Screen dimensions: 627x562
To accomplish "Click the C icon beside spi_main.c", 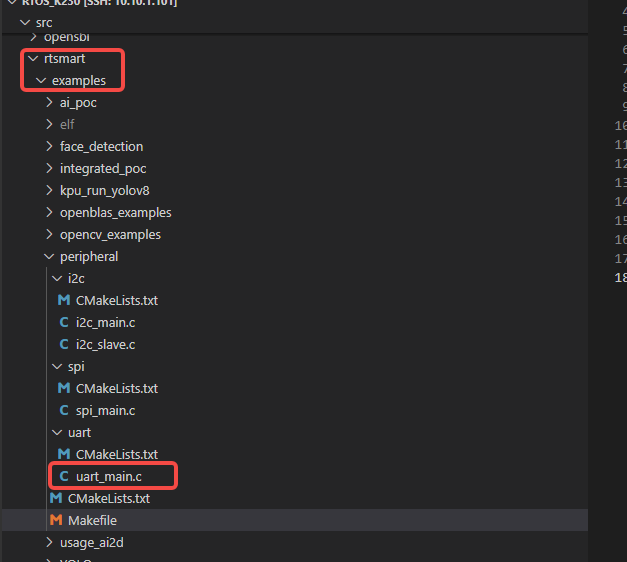I will click(64, 410).
